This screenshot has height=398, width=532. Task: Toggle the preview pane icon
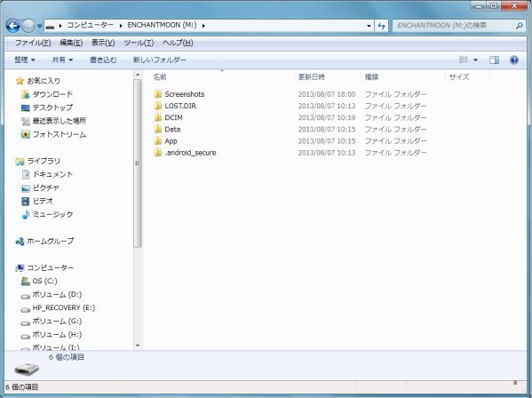point(494,60)
